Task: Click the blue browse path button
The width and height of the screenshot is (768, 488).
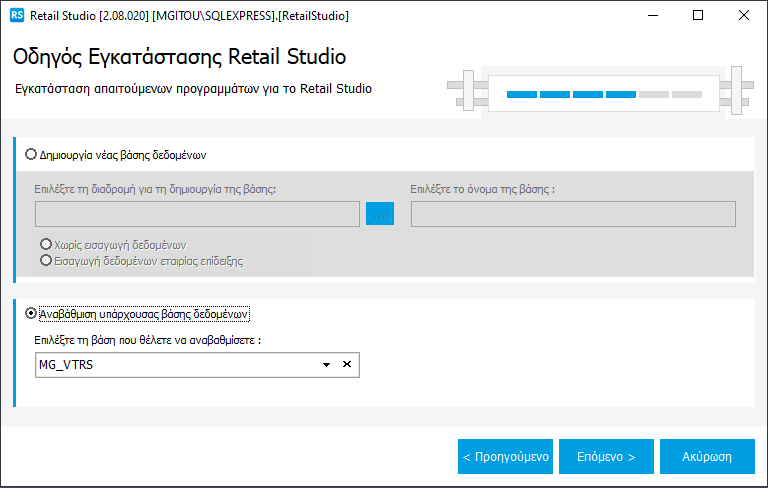Action: pyautogui.click(x=380, y=214)
